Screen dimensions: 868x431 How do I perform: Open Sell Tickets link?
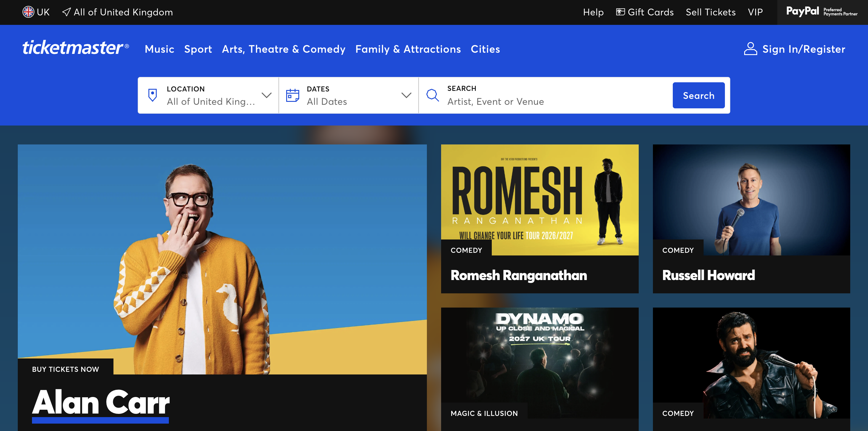[711, 12]
